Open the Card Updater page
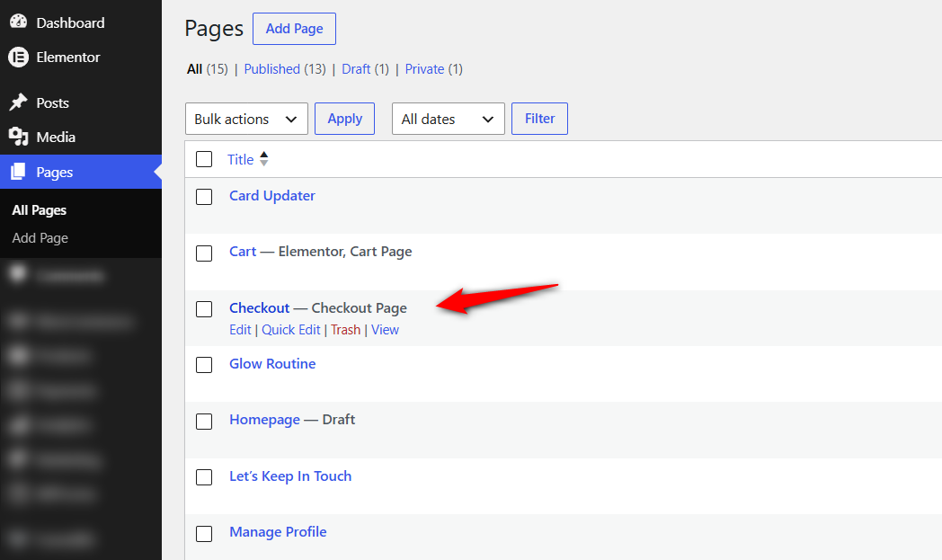The width and height of the screenshot is (942, 560). [x=272, y=196]
